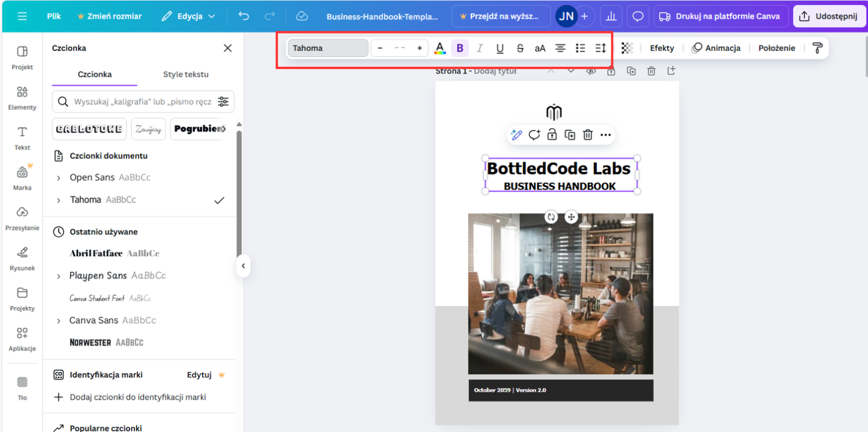Open the Tekst sidebar panel

22,138
